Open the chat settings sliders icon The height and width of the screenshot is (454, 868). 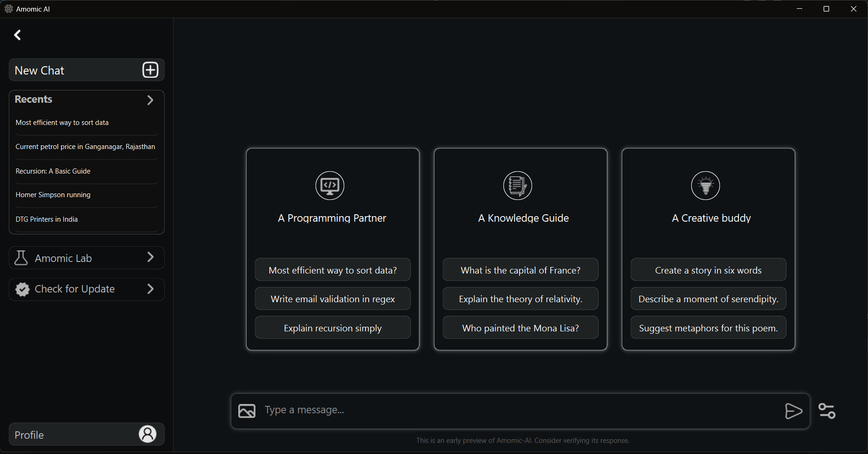[x=827, y=411]
